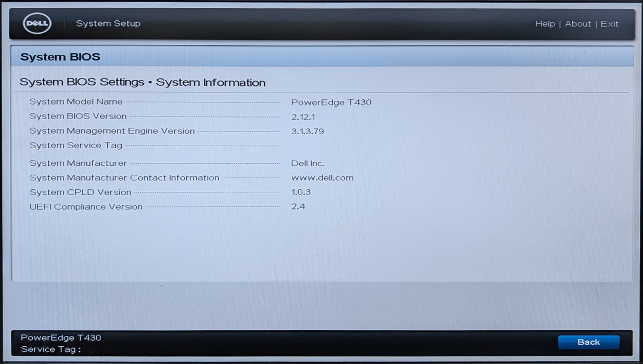Click the System CPLD Version label
Image resolution: width=643 pixels, height=364 pixels.
click(x=80, y=192)
